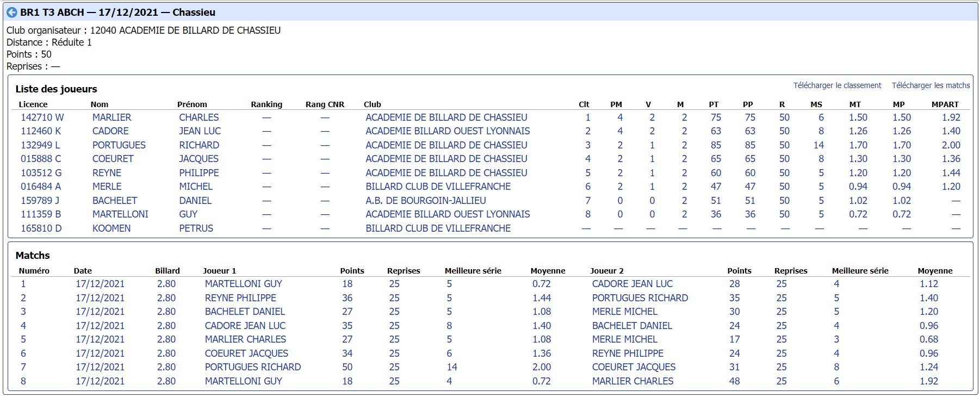Screen dimensions: 980x397
Task: Click first name PETRUS
Action: pyautogui.click(x=196, y=228)
